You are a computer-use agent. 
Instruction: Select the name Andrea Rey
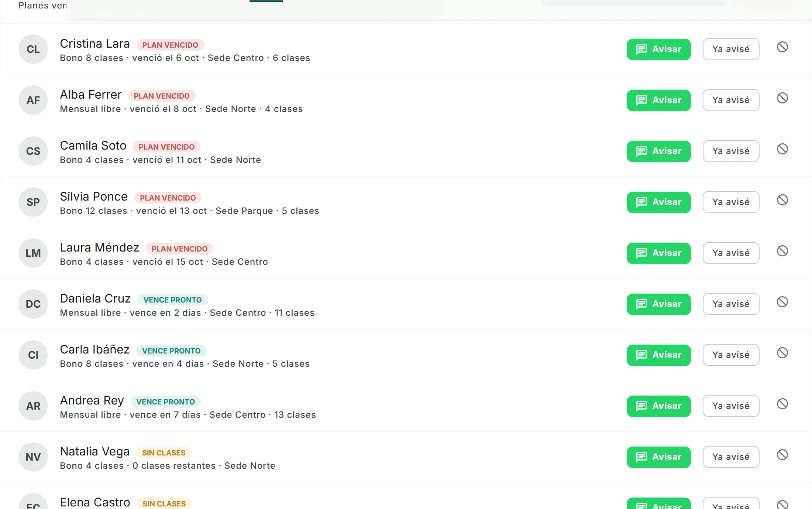(x=92, y=400)
